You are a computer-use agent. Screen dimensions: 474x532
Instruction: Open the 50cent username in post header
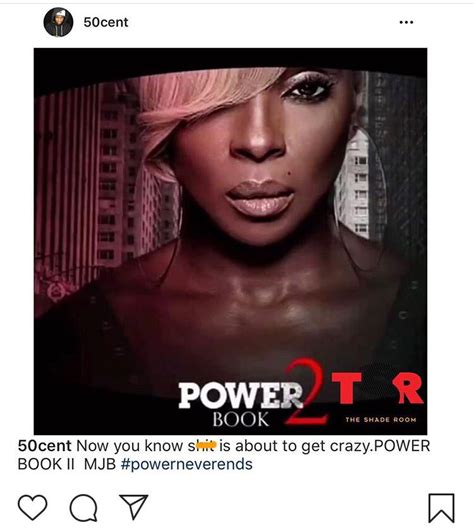[106, 22]
